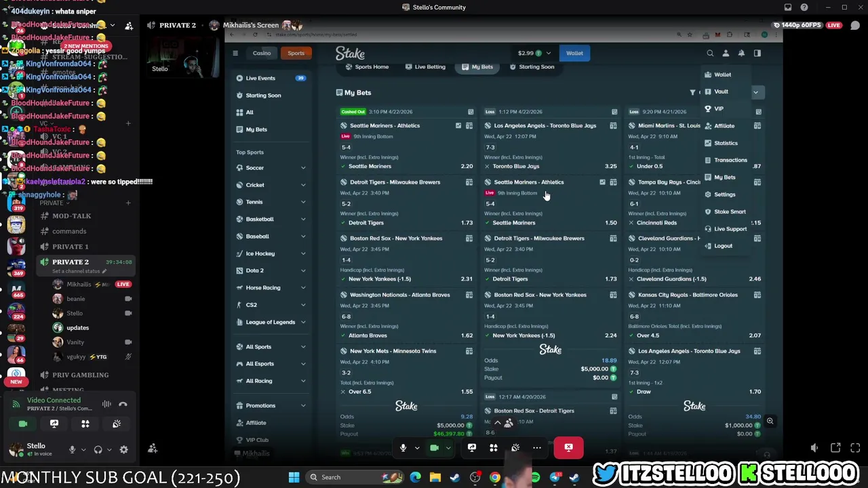Open Windows Start button

[294, 477]
